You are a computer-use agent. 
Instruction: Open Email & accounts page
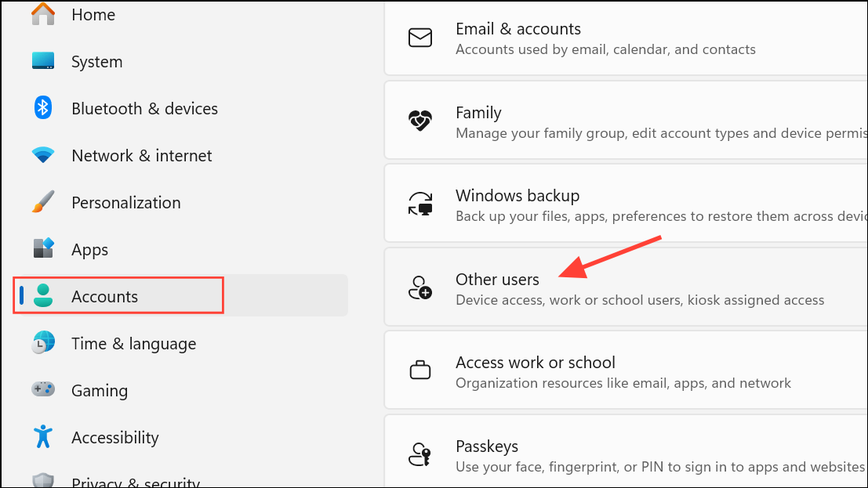[x=626, y=38]
